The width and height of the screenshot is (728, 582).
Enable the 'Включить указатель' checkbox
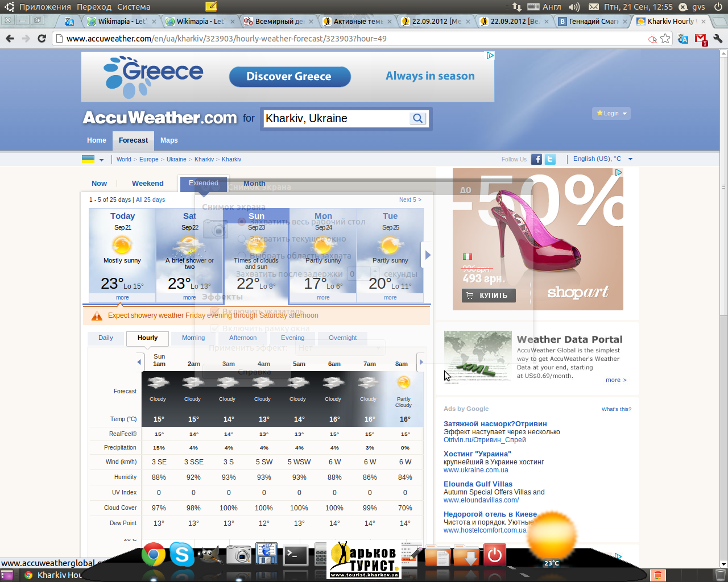[x=214, y=311]
